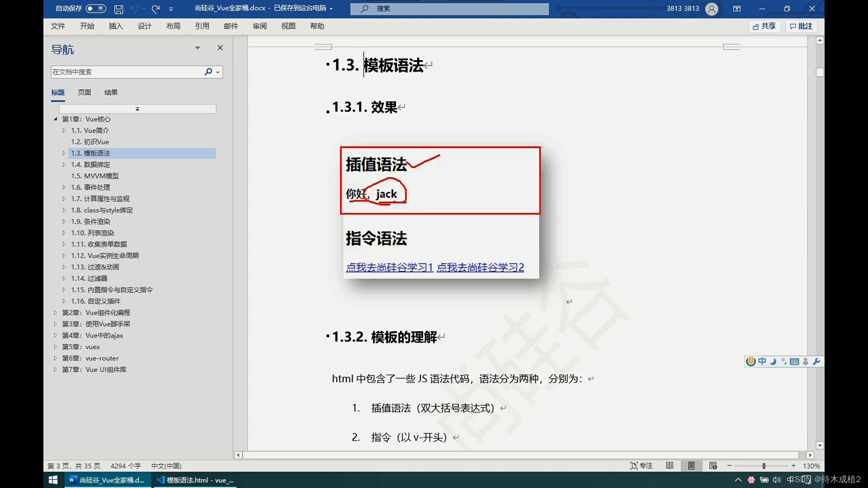Toggle the AutoSave (自动保存) switch
The height and width of the screenshot is (488, 868).
click(95, 9)
